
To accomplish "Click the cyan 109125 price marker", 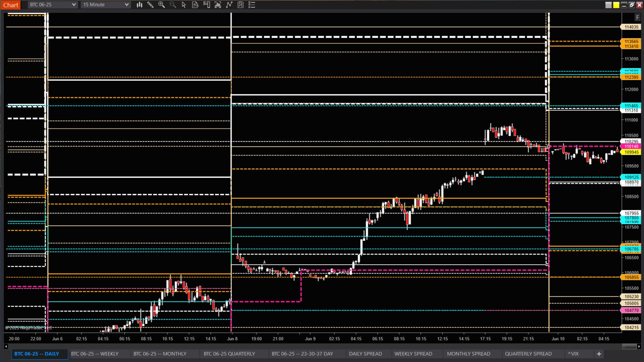I will click(631, 177).
